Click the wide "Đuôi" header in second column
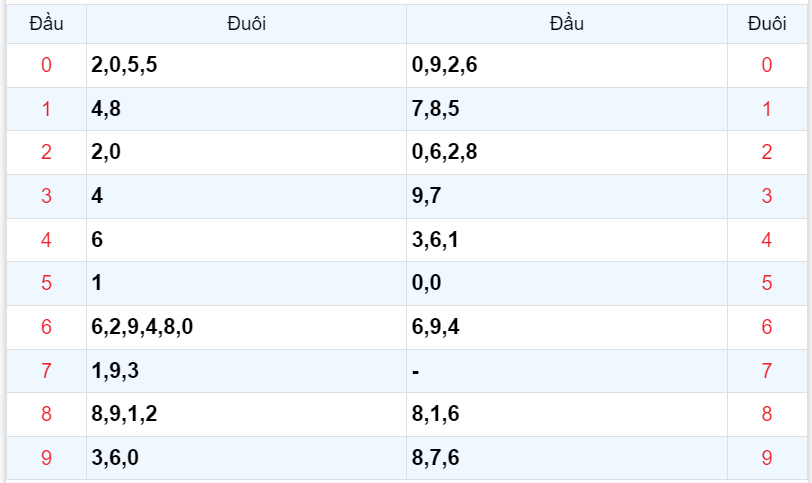812x483 pixels. [x=246, y=23]
